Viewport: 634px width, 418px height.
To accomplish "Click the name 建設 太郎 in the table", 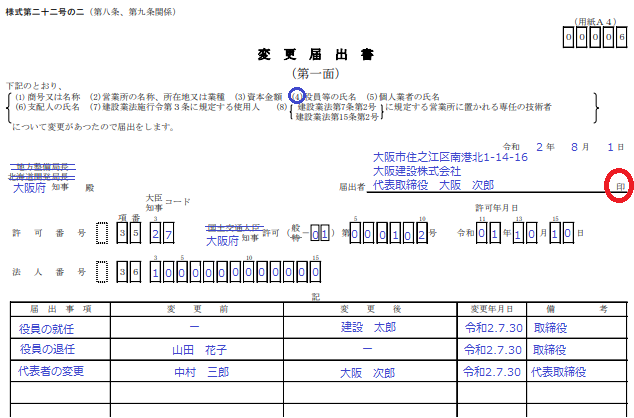I will point(368,327).
